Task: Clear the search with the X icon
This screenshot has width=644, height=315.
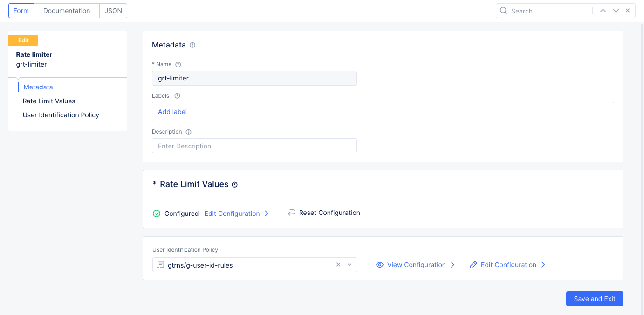Action: 628,11
